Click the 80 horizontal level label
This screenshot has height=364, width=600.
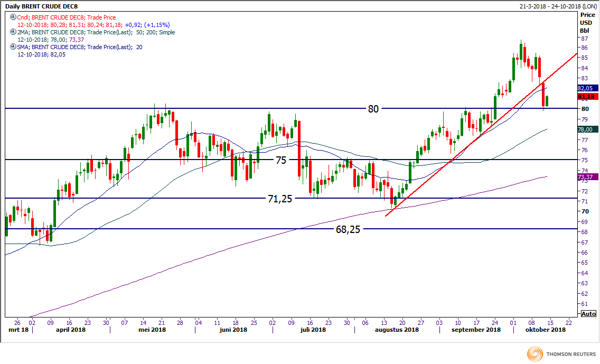click(373, 109)
